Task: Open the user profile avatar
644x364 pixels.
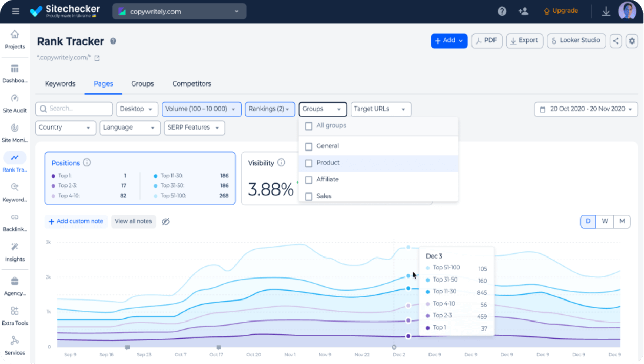Action: tap(627, 11)
